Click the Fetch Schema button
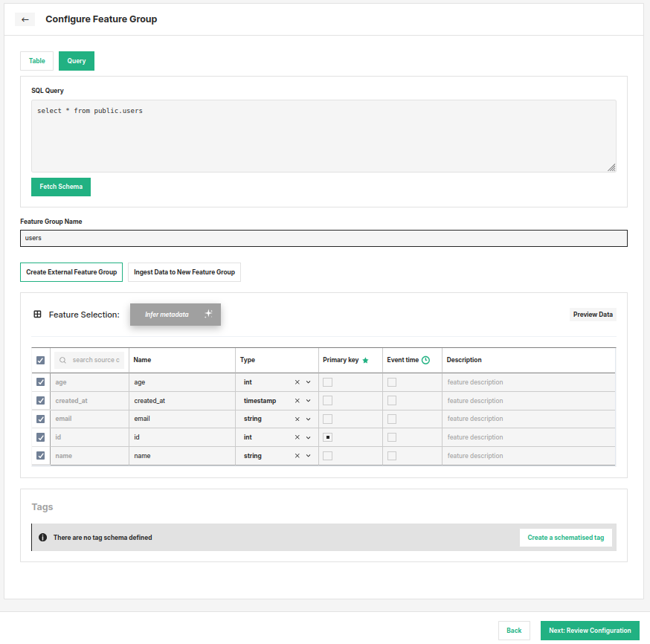 60,187
